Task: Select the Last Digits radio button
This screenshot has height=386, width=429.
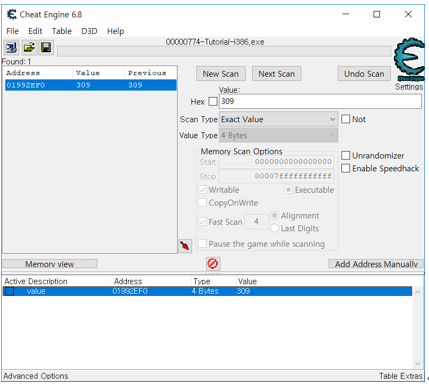Action: click(x=274, y=228)
